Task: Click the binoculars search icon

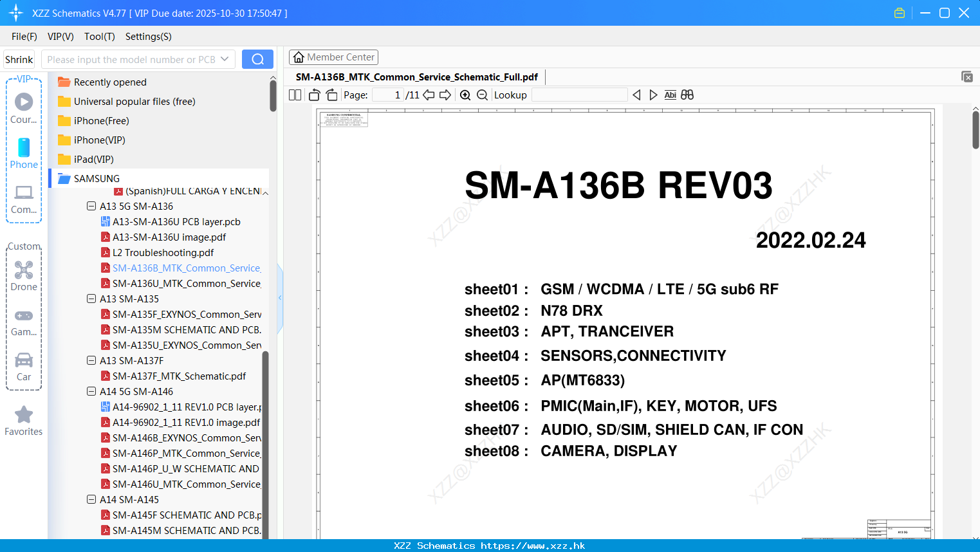Action: click(687, 95)
